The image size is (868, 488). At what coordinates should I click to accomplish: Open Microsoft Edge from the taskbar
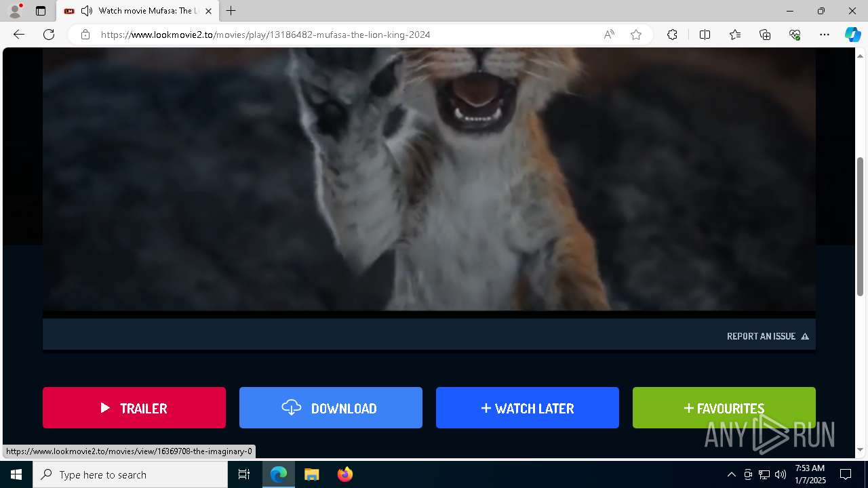(279, 474)
